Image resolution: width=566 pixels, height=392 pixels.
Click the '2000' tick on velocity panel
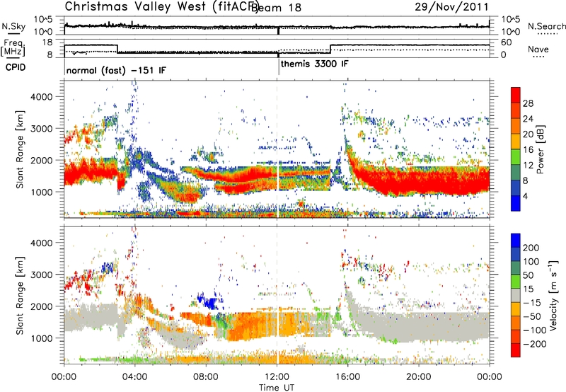pyautogui.click(x=41, y=306)
